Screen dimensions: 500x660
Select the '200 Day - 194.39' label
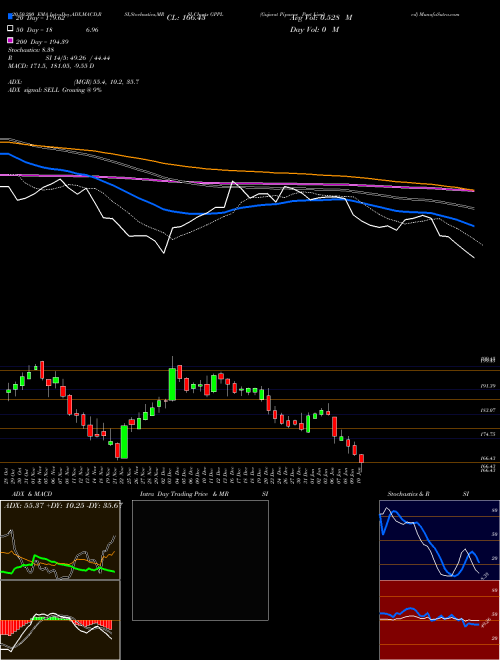[x=43, y=42]
